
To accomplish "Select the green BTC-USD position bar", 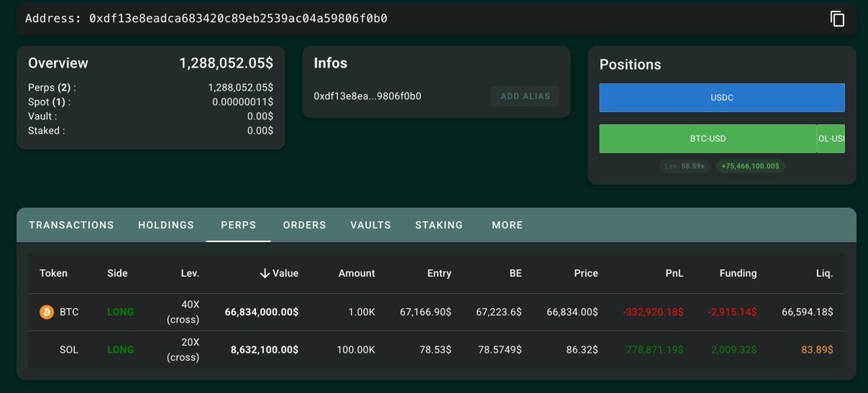I will 707,138.
